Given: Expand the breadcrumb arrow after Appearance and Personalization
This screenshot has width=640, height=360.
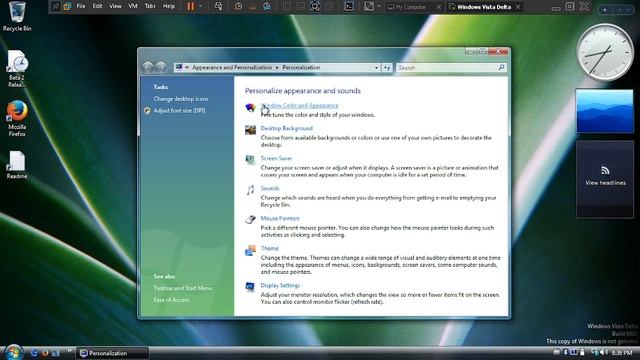Looking at the screenshot, I should point(277,68).
